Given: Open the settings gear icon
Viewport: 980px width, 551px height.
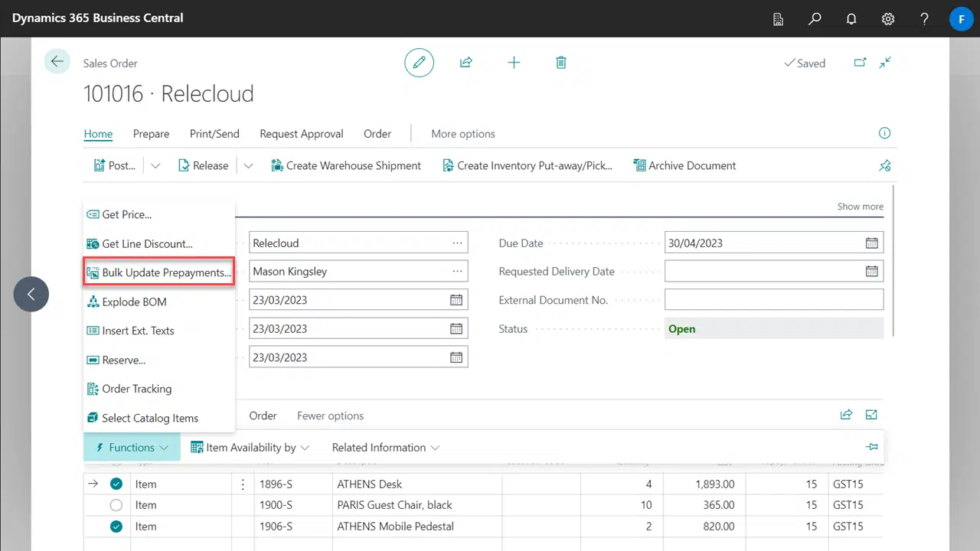Looking at the screenshot, I should click(x=888, y=18).
